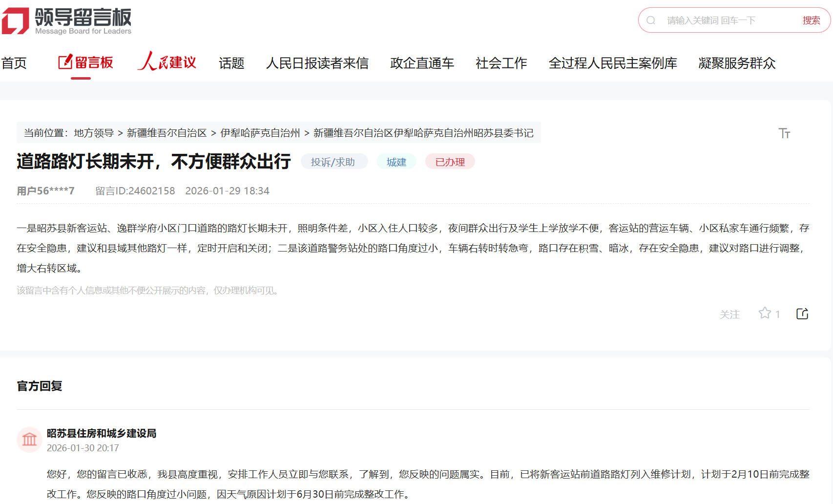Open 全过程人民民主案例库
The image size is (833, 504).
[612, 63]
